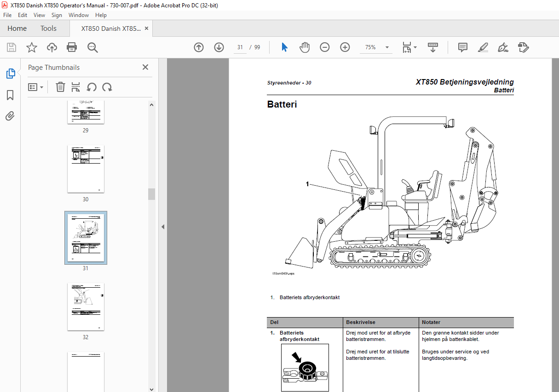Click the insert page break icon
559x392 pixels.
[76, 87]
